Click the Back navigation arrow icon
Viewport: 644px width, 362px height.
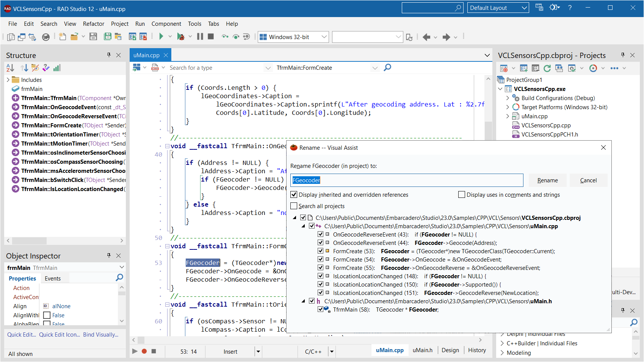click(x=426, y=37)
